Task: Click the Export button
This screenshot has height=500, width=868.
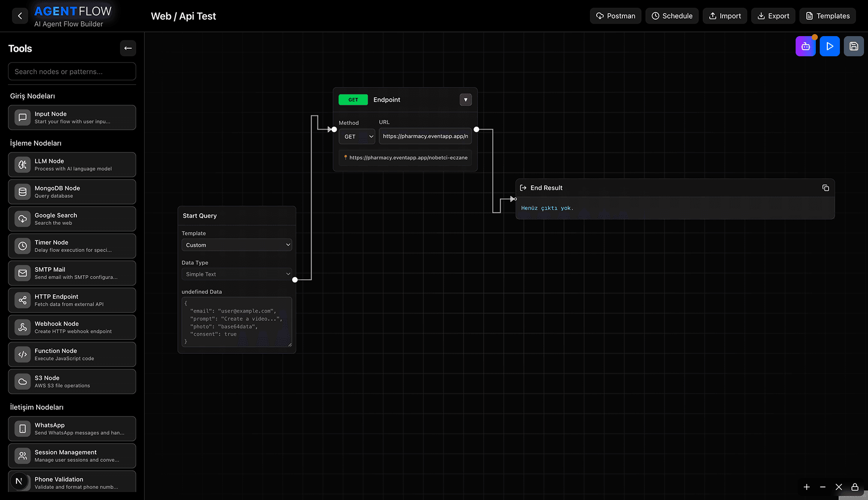Action: click(773, 16)
